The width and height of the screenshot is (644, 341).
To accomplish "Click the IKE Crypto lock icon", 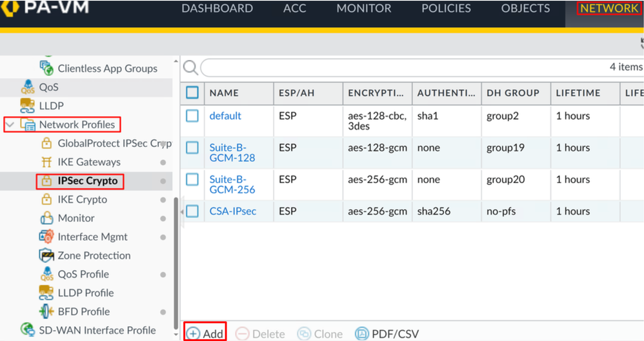I will pos(46,199).
